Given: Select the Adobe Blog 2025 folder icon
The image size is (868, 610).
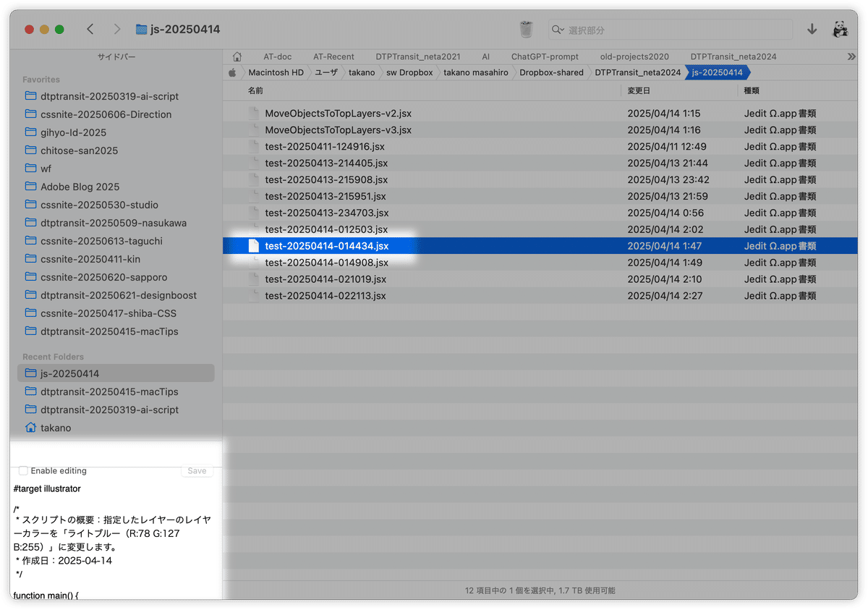Looking at the screenshot, I should (30, 186).
